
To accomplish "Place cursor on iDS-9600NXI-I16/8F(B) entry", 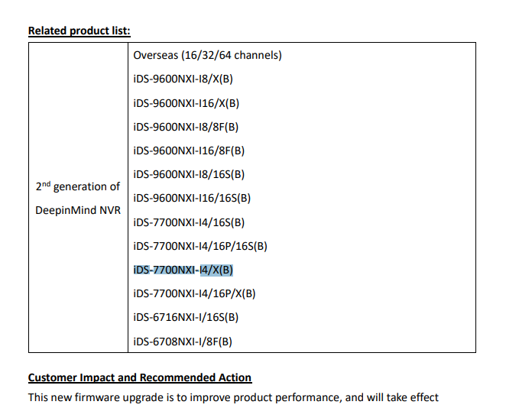I will [x=189, y=151].
